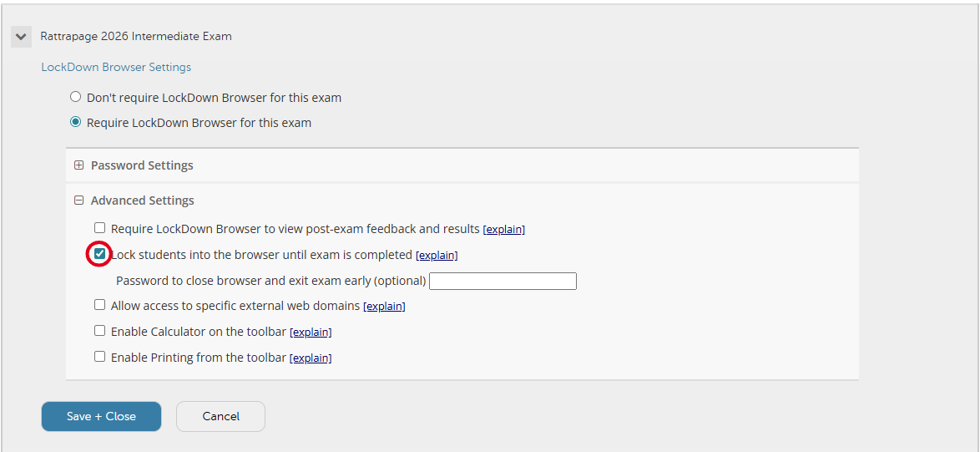Viewport: 980px width, 452px height.
Task: Click the Save + Close button
Action: [x=101, y=416]
